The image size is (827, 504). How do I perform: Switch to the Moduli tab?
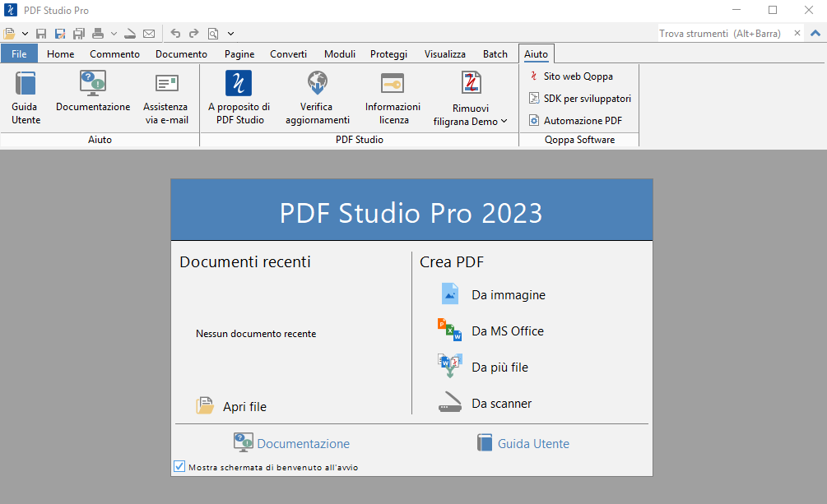click(x=340, y=53)
